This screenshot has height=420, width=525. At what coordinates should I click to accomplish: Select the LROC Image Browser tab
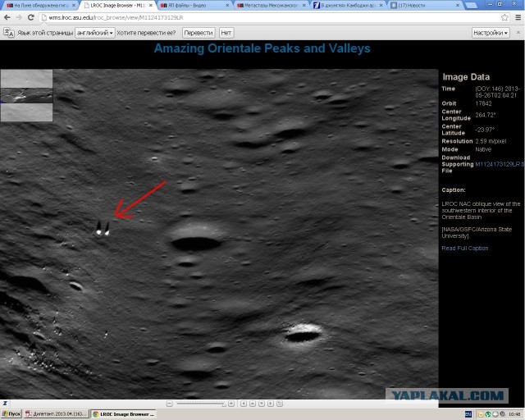pyautogui.click(x=116, y=6)
